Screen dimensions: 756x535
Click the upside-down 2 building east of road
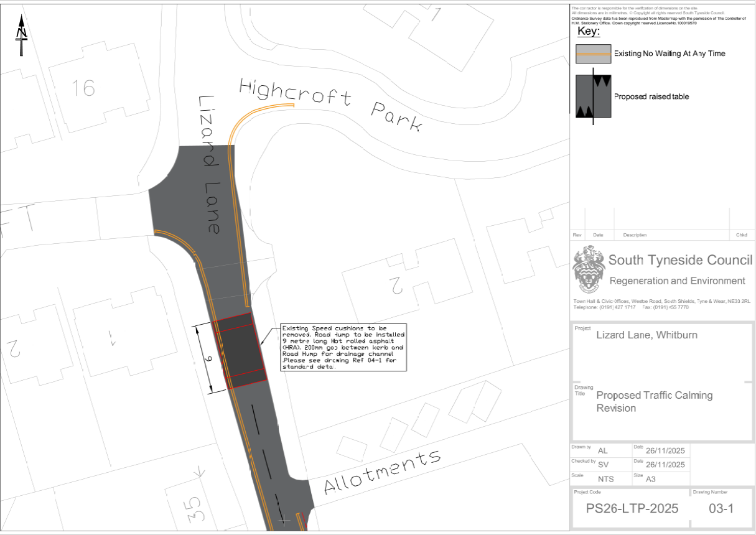396,284
